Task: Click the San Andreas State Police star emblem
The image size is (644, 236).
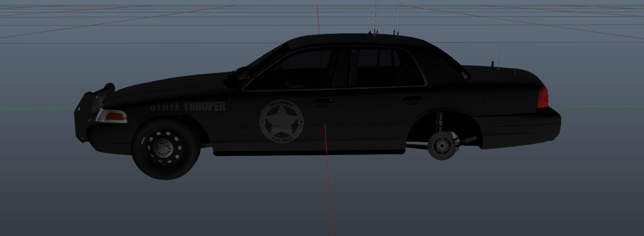Action: click(x=281, y=121)
